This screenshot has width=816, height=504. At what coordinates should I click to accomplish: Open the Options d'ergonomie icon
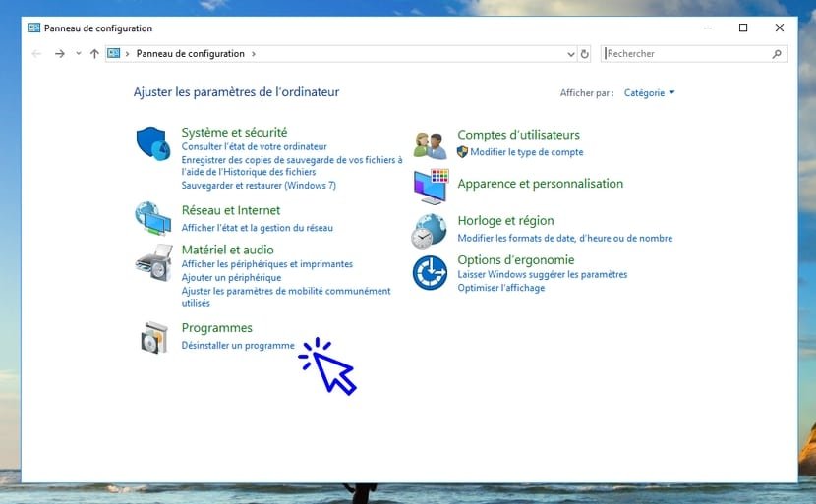coord(430,272)
